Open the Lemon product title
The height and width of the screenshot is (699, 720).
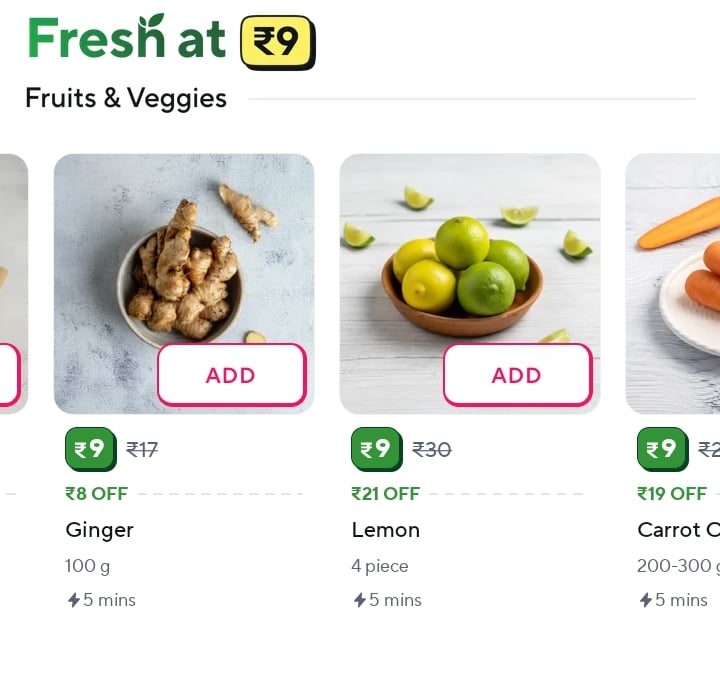tap(385, 530)
